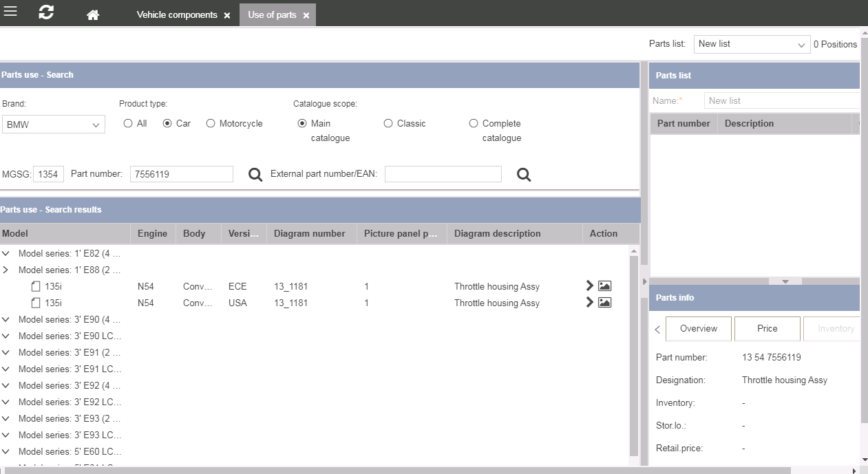The image size is (868, 474).
Task: Close the Vehicle components tab
Action: point(227,15)
